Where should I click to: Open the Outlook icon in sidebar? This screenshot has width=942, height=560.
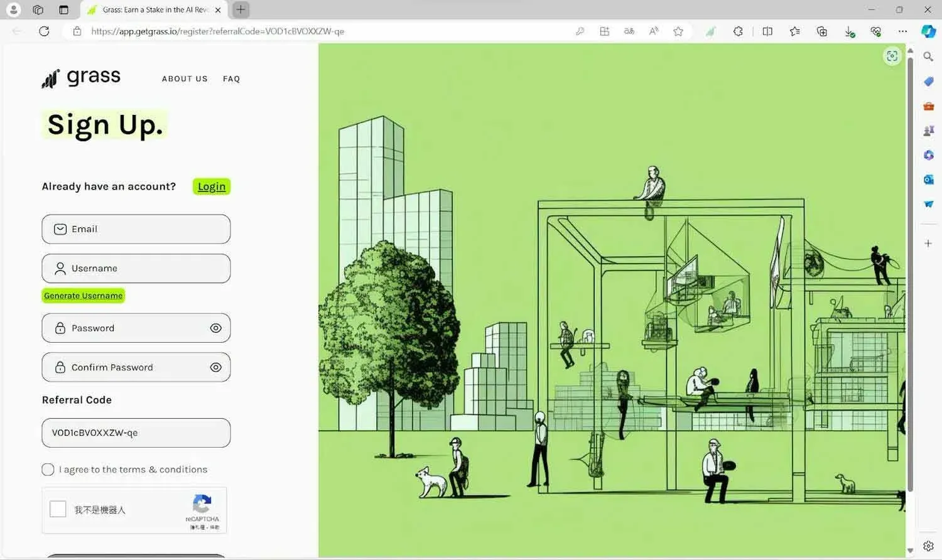(x=928, y=180)
